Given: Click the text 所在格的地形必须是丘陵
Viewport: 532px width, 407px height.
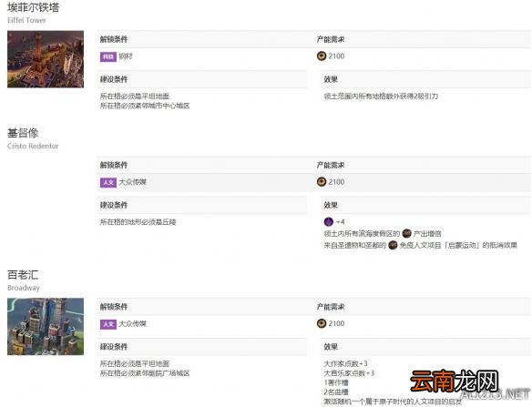Looking at the screenshot, I should pyautogui.click(x=138, y=222).
